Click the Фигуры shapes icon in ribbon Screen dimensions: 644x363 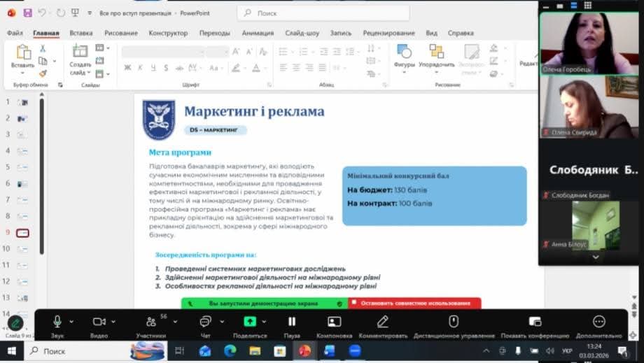tap(404, 52)
